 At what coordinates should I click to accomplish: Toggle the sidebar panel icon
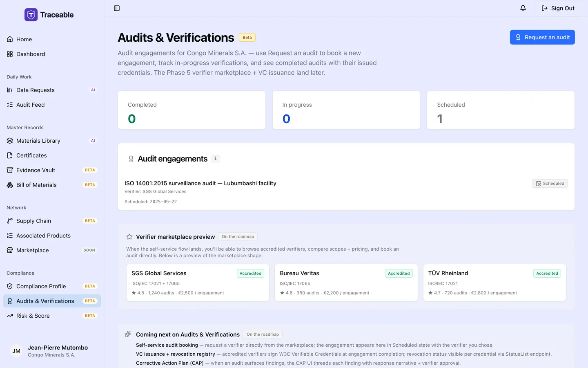(x=117, y=8)
